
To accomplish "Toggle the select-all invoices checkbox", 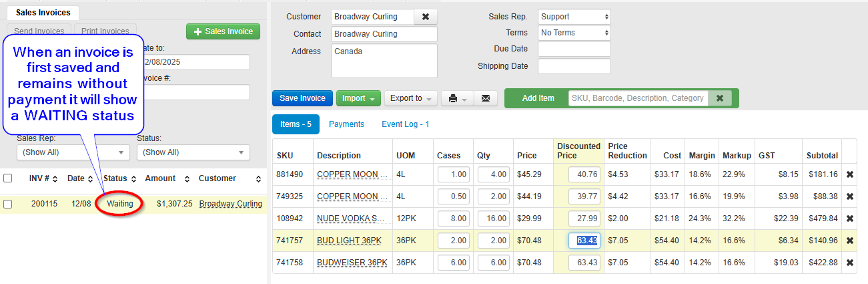I will click(x=8, y=178).
